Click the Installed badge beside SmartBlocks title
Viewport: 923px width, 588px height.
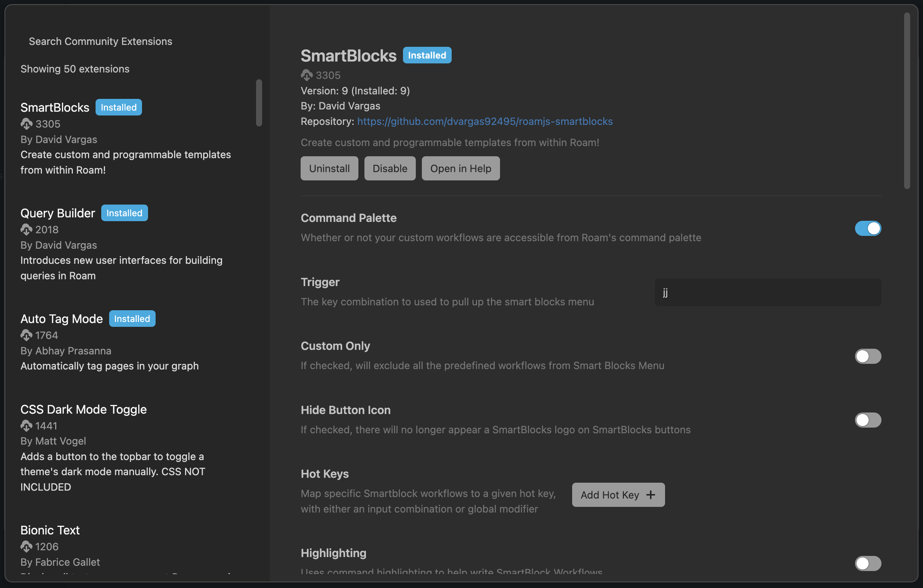427,55
